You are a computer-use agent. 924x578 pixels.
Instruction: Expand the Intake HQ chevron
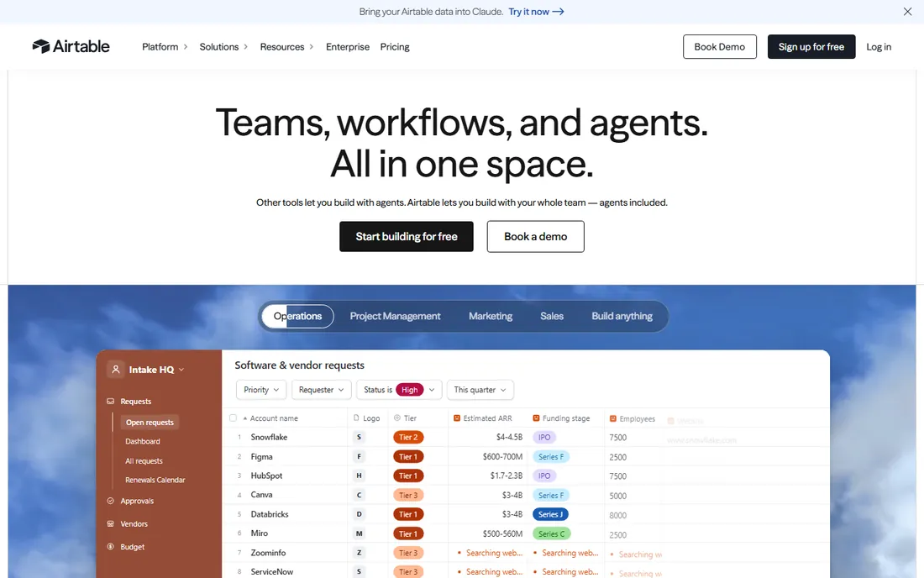[x=181, y=370]
